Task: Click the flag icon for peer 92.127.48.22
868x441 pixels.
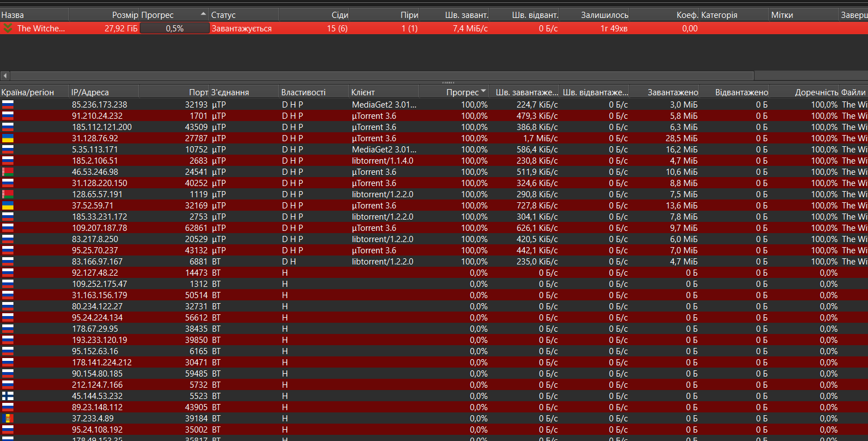Action: pos(8,272)
